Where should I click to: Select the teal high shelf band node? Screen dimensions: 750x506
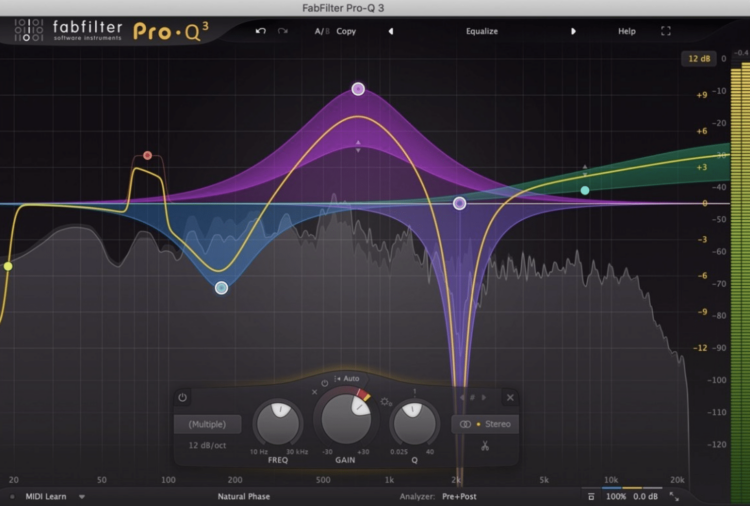coord(585,190)
